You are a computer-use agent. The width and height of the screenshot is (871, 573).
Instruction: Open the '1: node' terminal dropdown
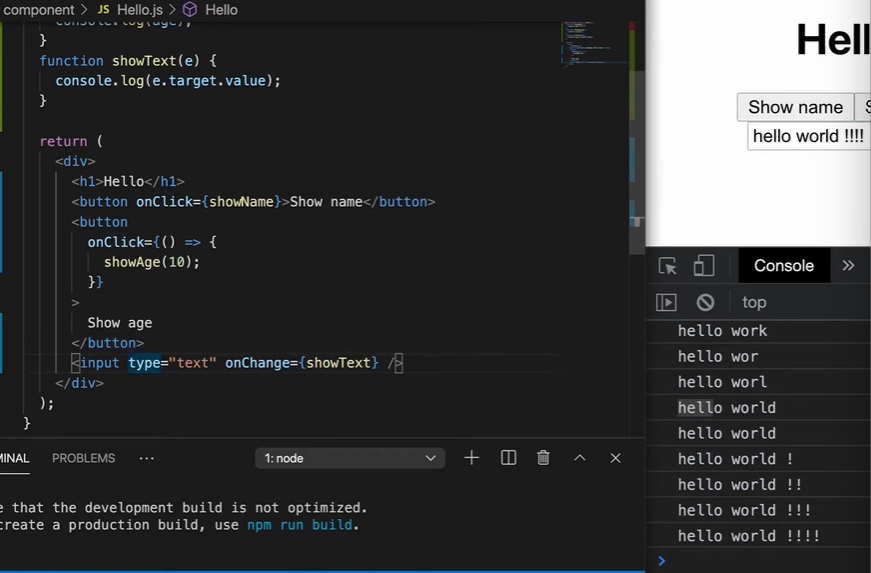350,458
